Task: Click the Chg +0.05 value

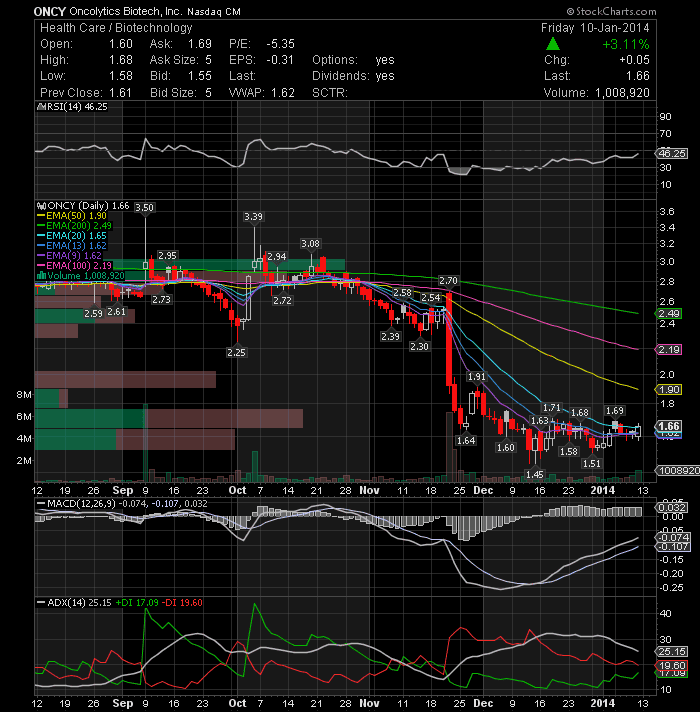Action: (x=634, y=60)
